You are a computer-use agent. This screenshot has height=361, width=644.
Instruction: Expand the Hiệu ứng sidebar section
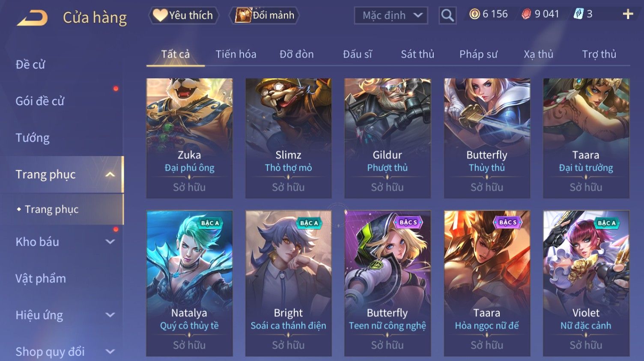click(110, 315)
